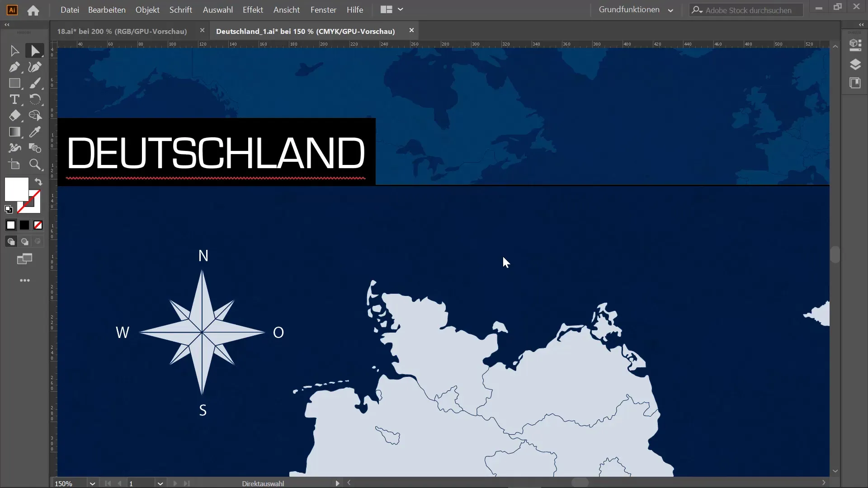Image resolution: width=868 pixels, height=488 pixels.
Task: Open the Layers panel icon
Action: coord(855,64)
